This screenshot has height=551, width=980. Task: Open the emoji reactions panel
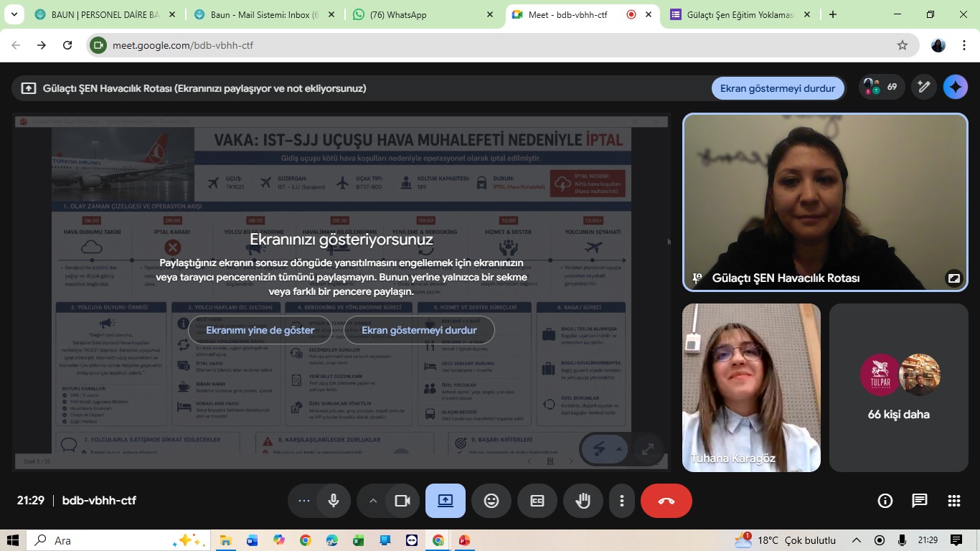(491, 501)
